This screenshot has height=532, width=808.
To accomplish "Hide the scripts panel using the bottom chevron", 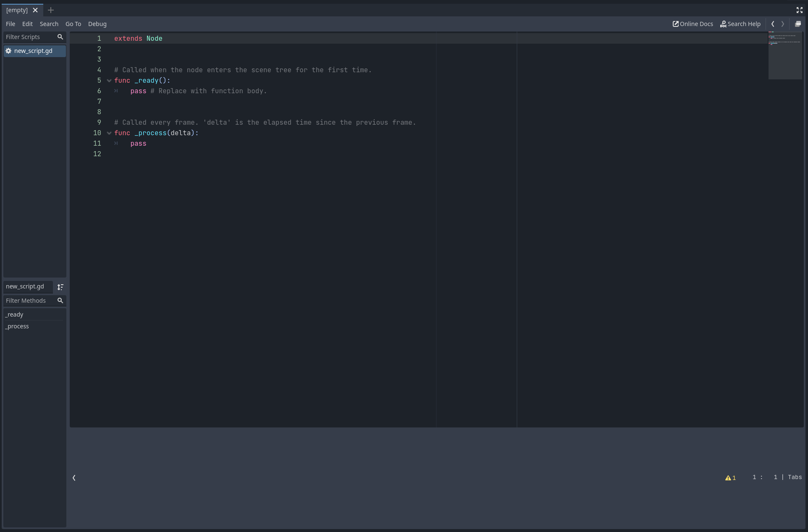I will click(x=74, y=477).
